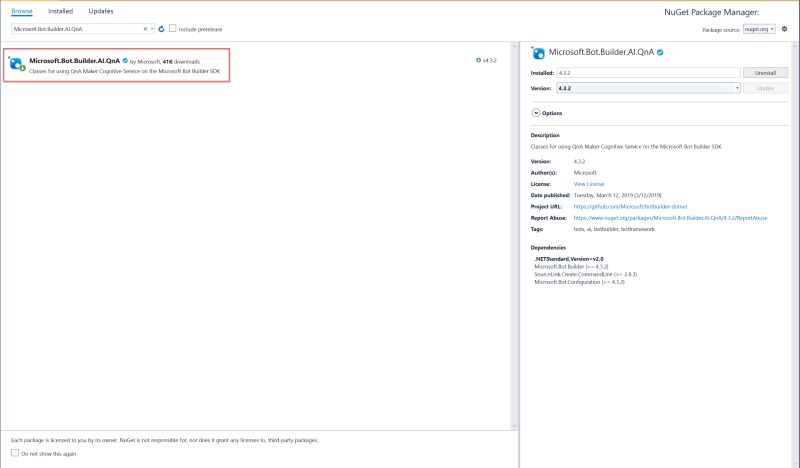Open the Report Abuse nuget.org link

click(670, 218)
